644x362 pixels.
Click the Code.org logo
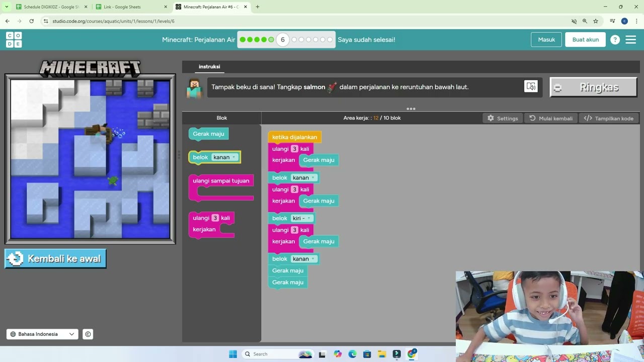(x=14, y=40)
